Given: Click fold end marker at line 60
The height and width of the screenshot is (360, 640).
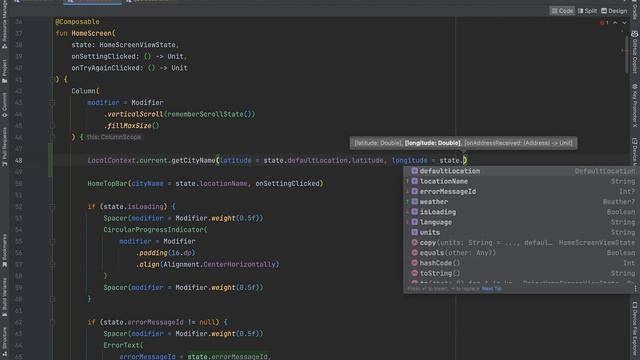Looking at the screenshot, I should point(52,299).
